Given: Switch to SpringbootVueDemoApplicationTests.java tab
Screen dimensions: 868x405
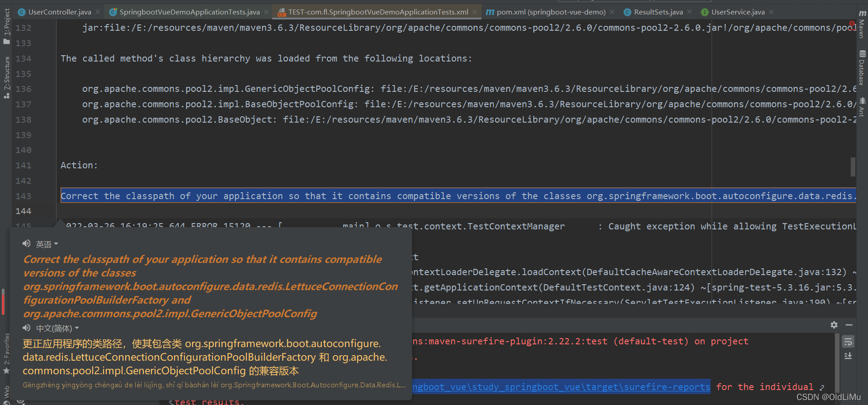Looking at the screenshot, I should [x=189, y=12].
